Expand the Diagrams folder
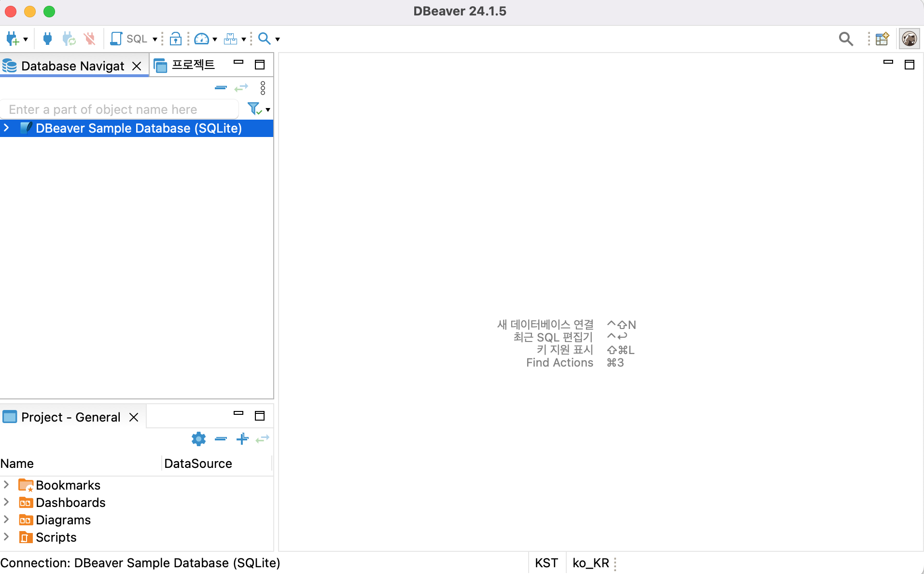924x574 pixels. 6,519
